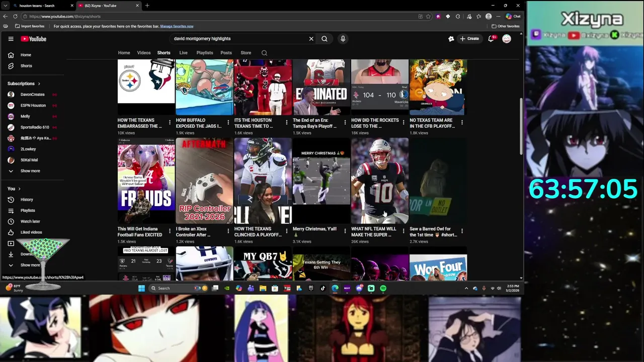644x362 pixels.
Task: Open YouTube notifications bell
Action: [x=492, y=39]
